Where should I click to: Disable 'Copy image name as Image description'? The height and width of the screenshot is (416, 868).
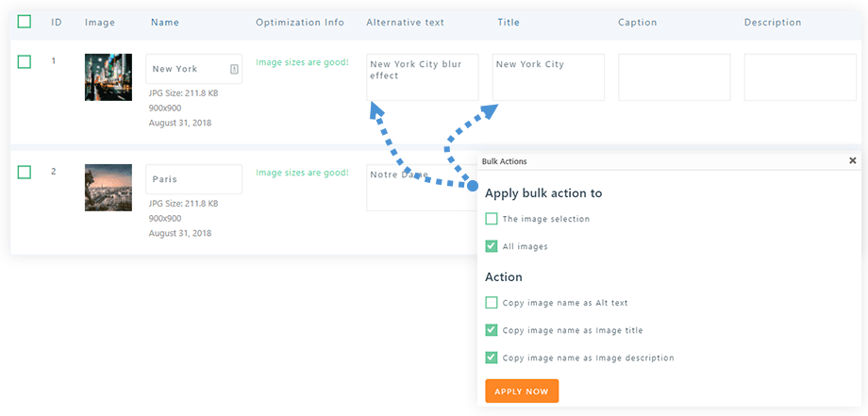click(492, 358)
